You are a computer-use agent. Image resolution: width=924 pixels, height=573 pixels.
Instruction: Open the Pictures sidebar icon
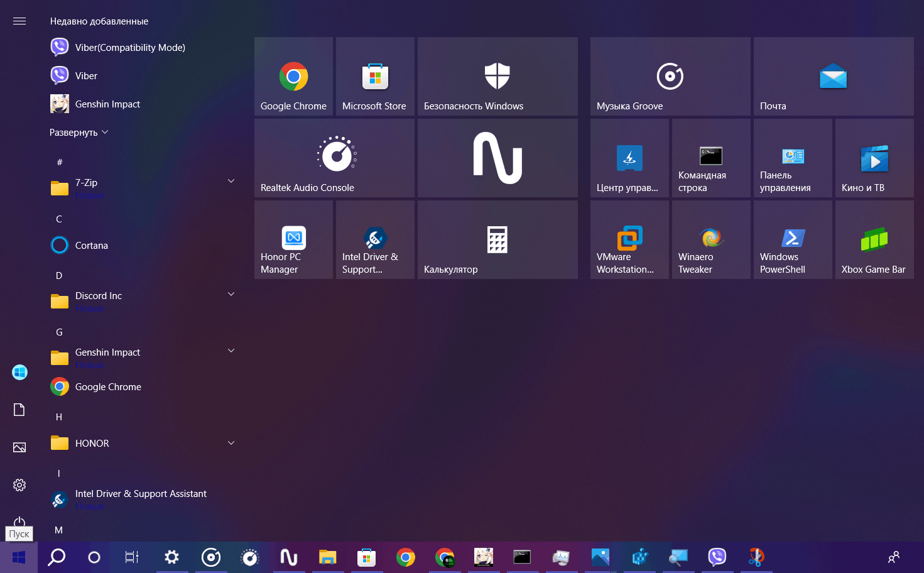click(19, 447)
